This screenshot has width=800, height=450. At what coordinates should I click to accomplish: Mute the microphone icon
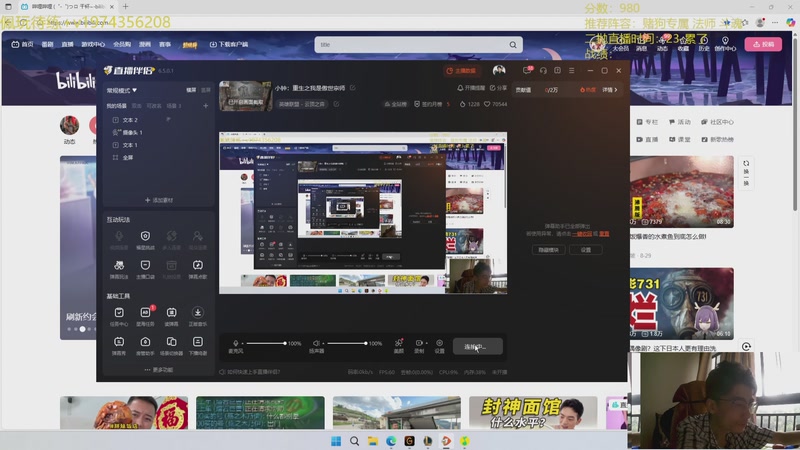point(235,343)
